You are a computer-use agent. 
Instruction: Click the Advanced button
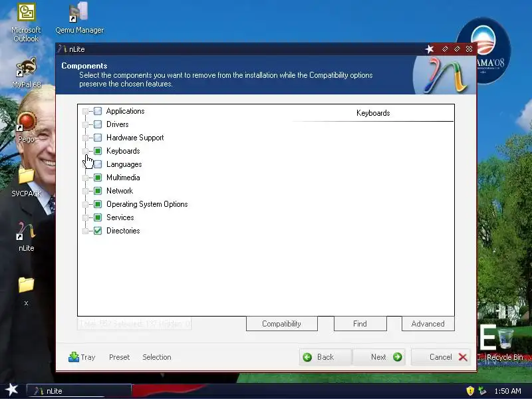428,324
